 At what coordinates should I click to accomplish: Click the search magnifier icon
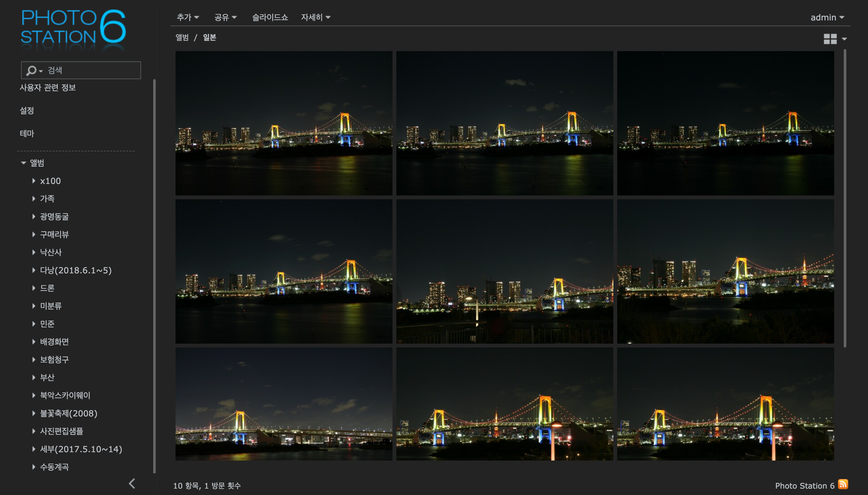[31, 70]
